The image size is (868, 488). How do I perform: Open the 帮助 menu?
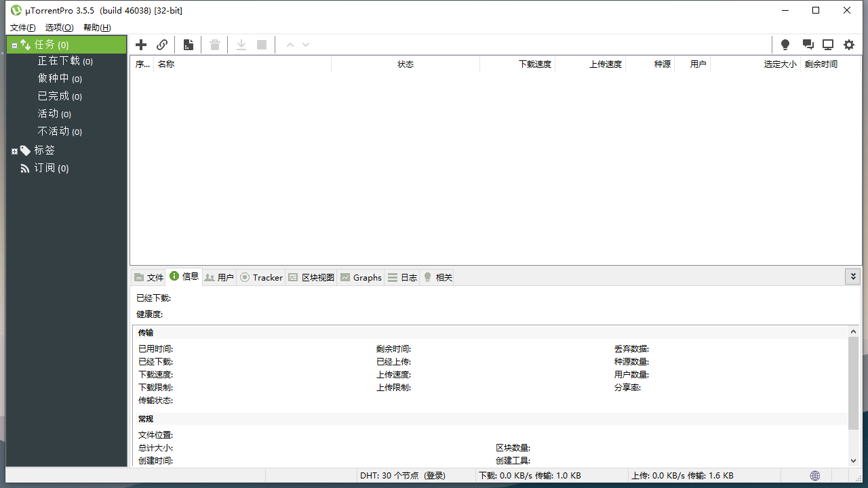96,27
